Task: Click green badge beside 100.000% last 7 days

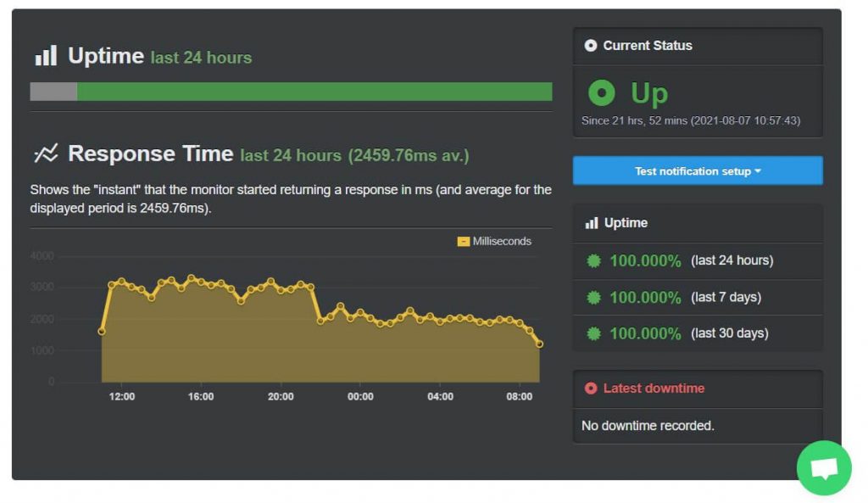Action: click(593, 297)
